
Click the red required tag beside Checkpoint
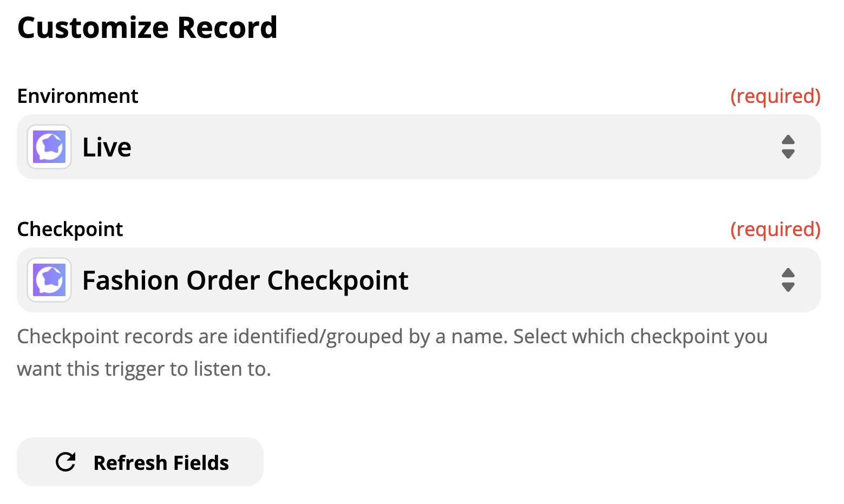[775, 229]
